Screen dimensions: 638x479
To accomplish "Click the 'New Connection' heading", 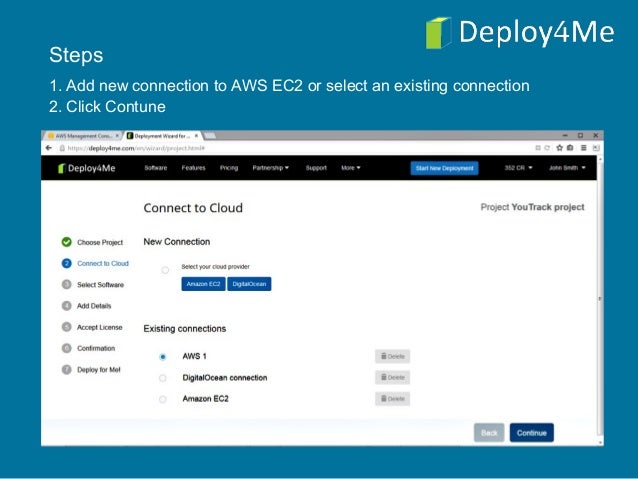I will tap(177, 242).
